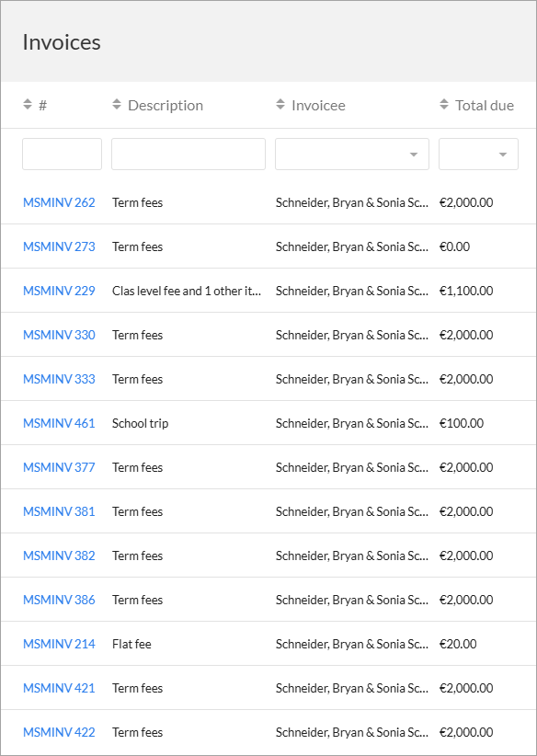Sort by the Invoicee column
This screenshot has width=537, height=756.
[x=311, y=105]
